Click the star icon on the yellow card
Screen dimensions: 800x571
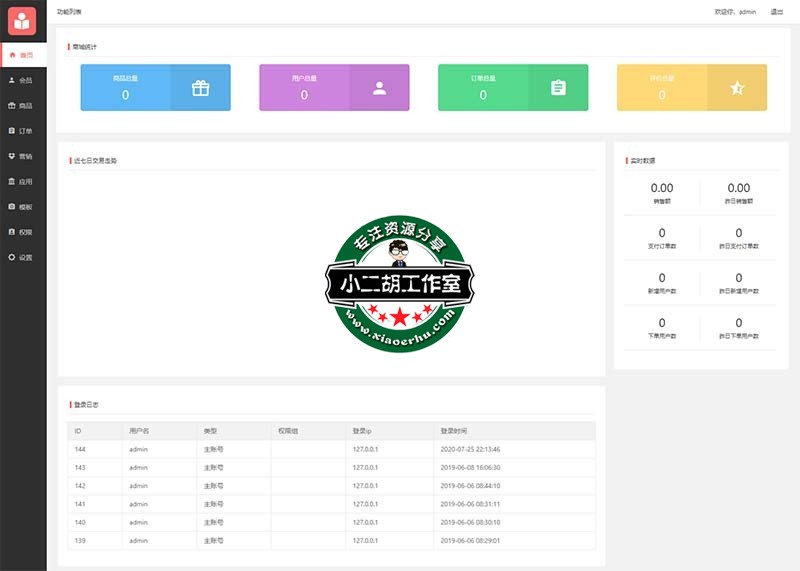click(737, 88)
